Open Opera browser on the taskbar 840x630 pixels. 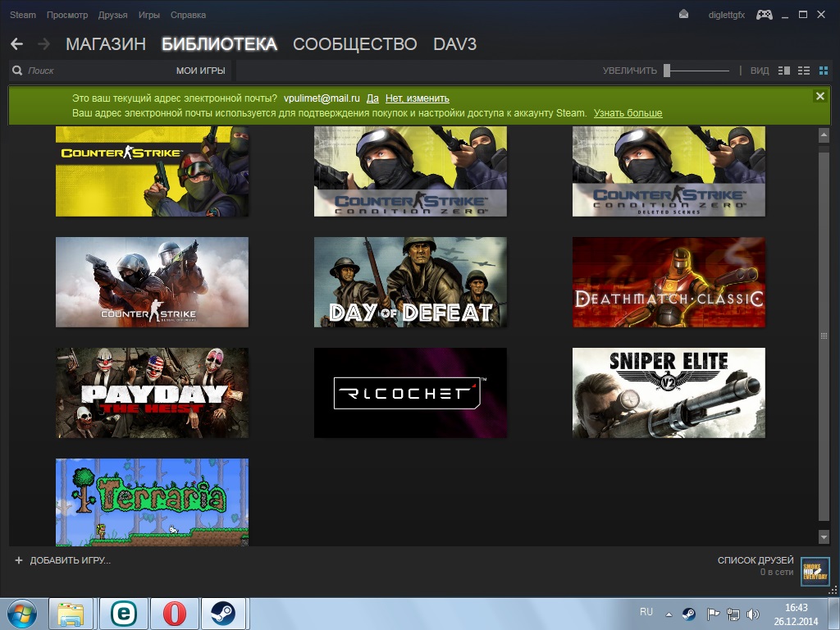(x=174, y=614)
